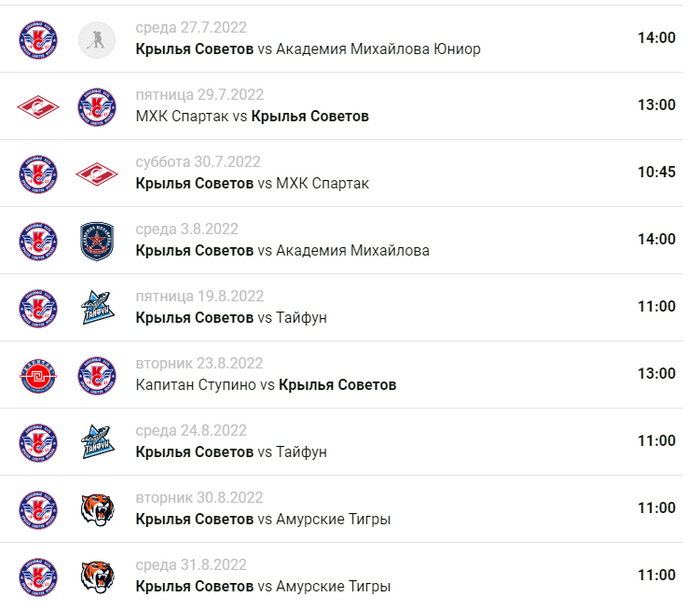Click the Капитан Ступино team logo
Viewport: 700px width, 611px height.
[38, 374]
